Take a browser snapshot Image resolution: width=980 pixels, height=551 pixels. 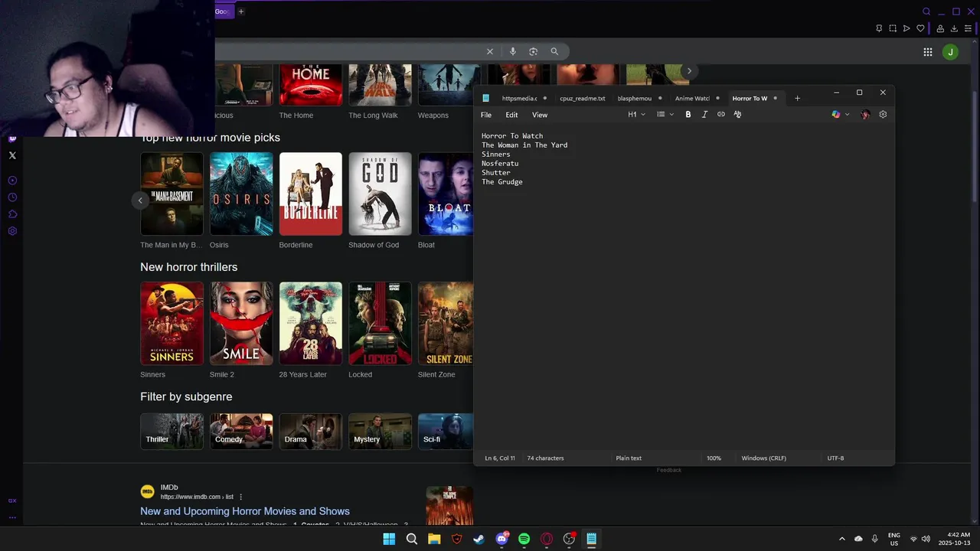tap(893, 28)
